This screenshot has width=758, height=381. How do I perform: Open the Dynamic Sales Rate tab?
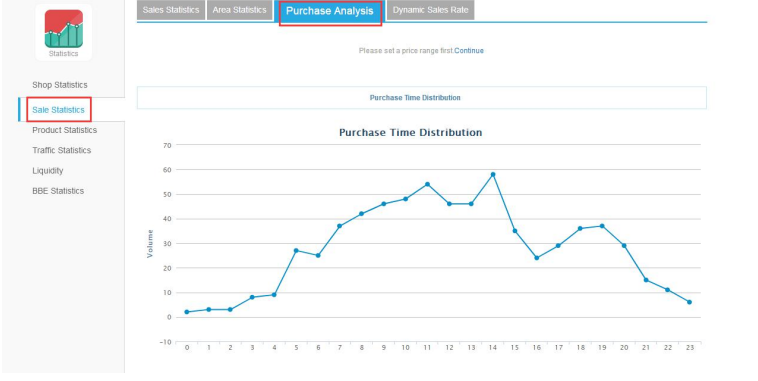point(430,10)
